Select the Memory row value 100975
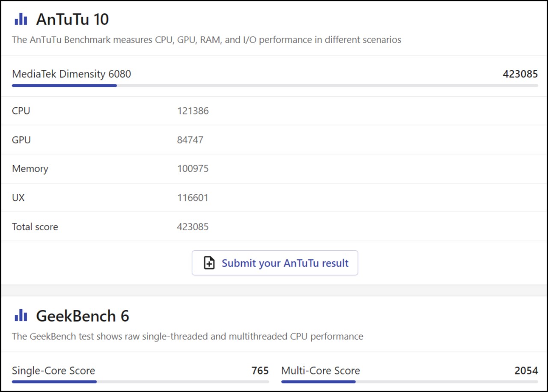548x392 pixels. click(x=193, y=169)
